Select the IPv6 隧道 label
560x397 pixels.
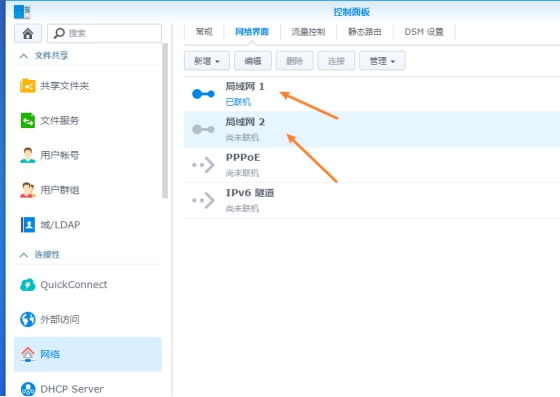point(250,193)
